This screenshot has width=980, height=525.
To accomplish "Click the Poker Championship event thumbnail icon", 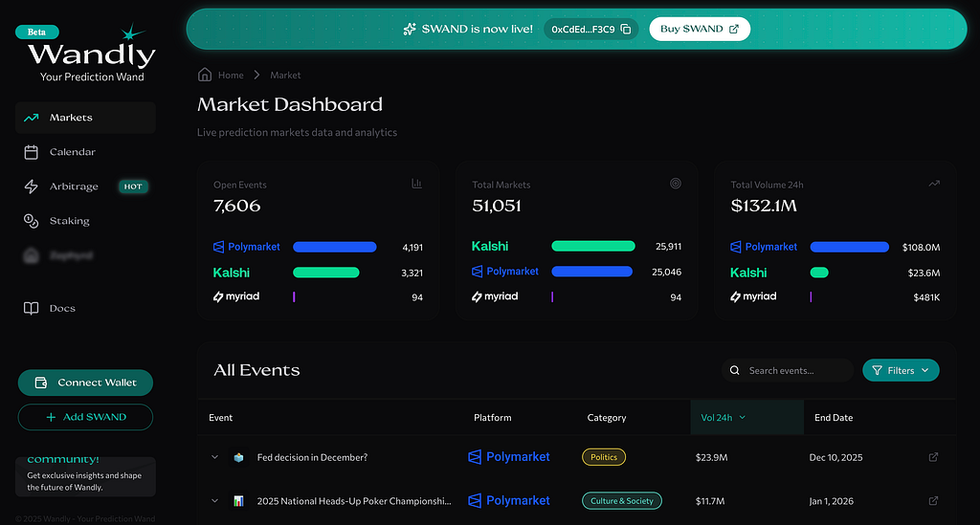I will (x=238, y=501).
